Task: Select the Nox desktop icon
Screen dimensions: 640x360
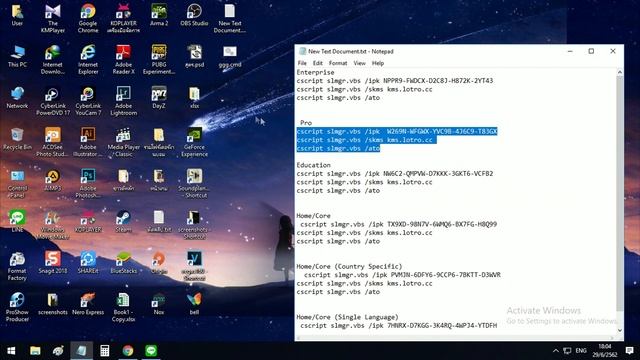Action: point(159,304)
